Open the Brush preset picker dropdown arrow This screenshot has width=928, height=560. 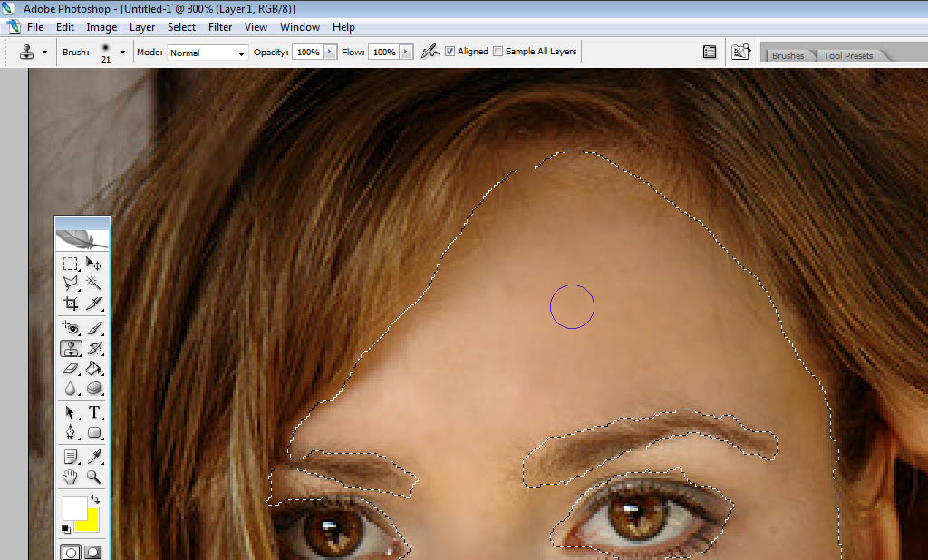tap(122, 53)
